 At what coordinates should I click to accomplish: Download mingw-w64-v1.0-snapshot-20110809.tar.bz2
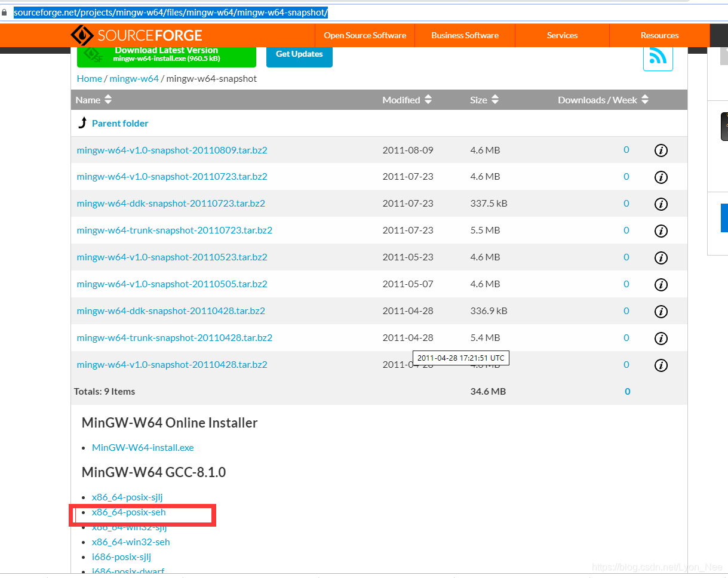(x=172, y=150)
